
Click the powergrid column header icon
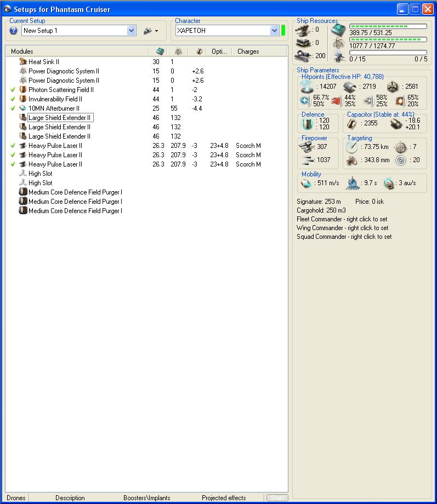tap(178, 51)
